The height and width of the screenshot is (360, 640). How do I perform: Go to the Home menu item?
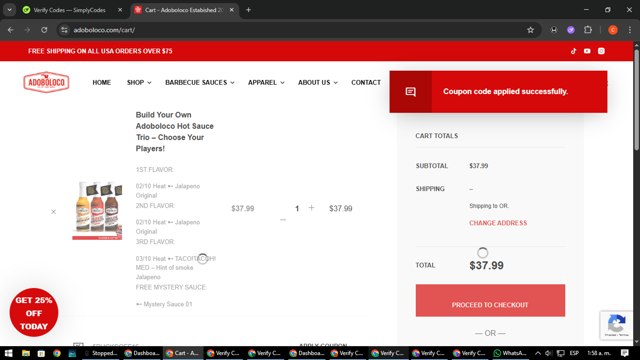pos(102,82)
